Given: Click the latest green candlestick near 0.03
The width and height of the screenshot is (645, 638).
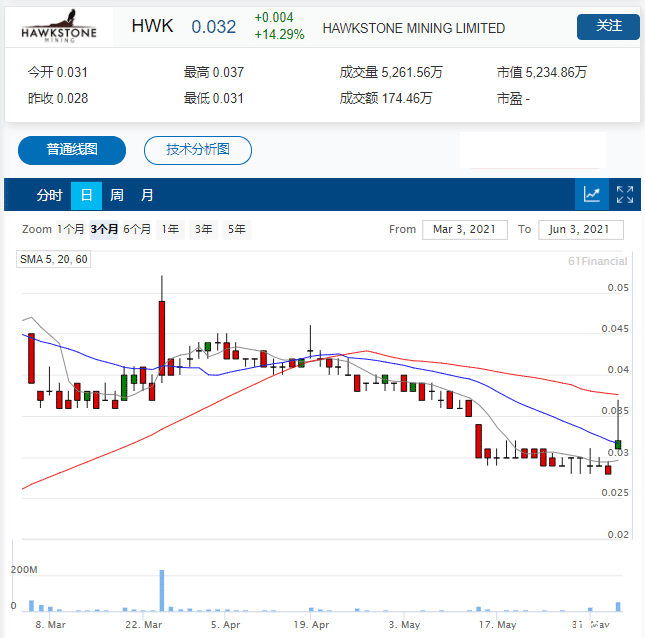Looking at the screenshot, I should pos(618,444).
